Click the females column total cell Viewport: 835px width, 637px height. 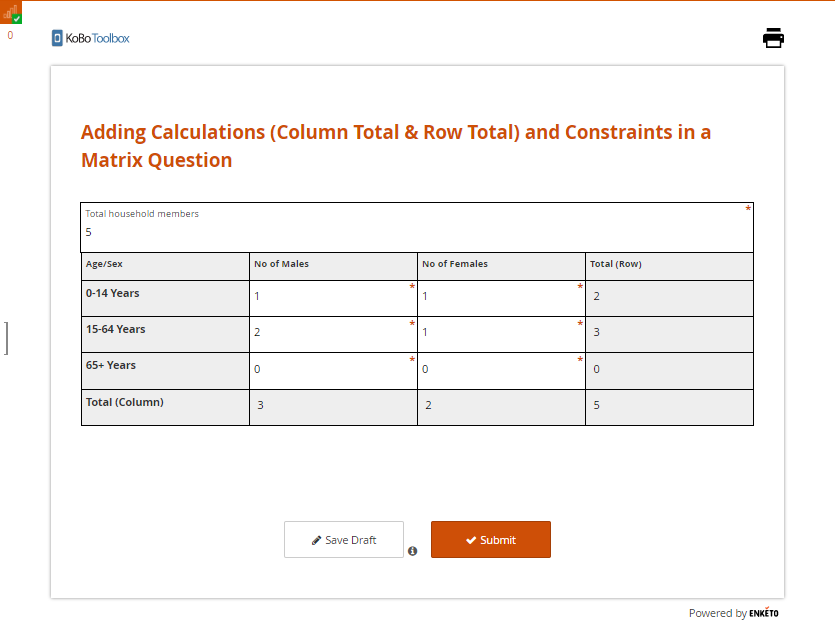(x=500, y=406)
